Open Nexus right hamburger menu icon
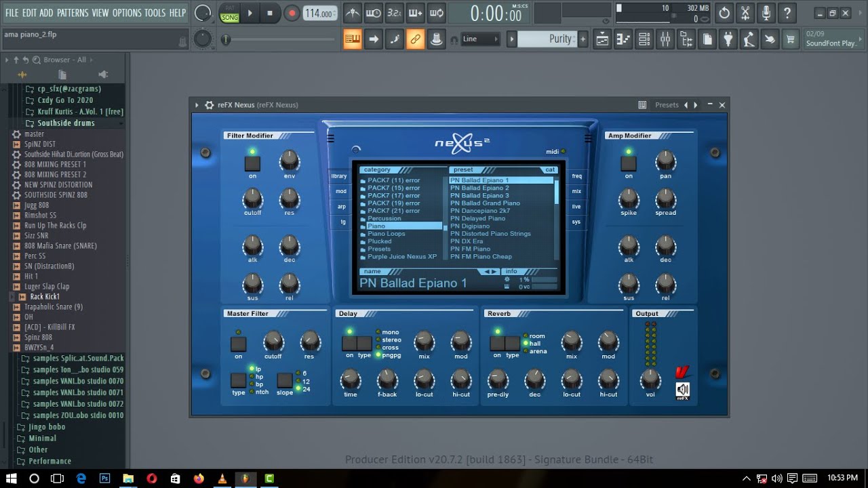Viewport: 868px width, 488px height. point(588,138)
